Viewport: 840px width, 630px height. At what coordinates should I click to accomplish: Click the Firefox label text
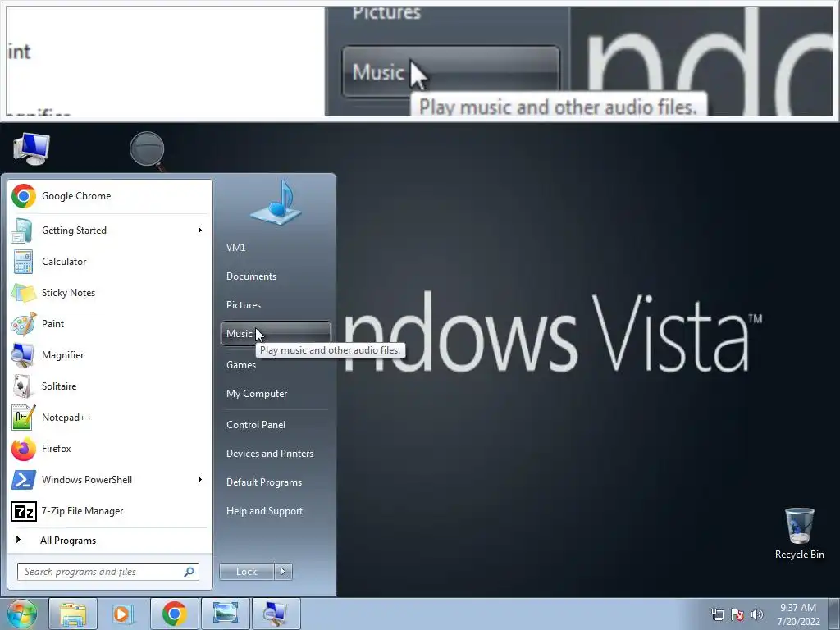57,449
